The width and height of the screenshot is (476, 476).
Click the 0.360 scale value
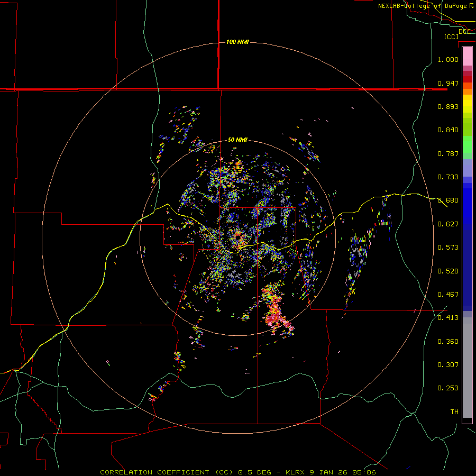click(x=448, y=342)
